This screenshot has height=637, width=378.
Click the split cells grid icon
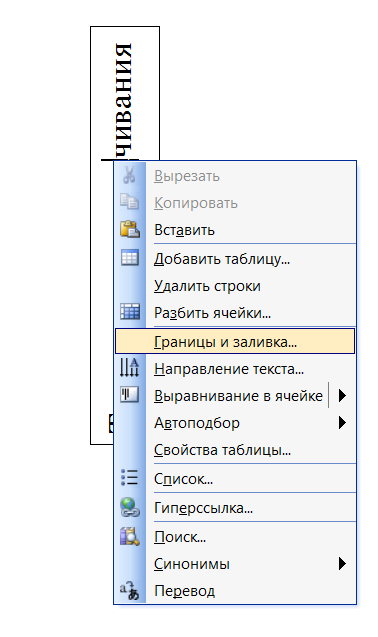pyautogui.click(x=130, y=312)
